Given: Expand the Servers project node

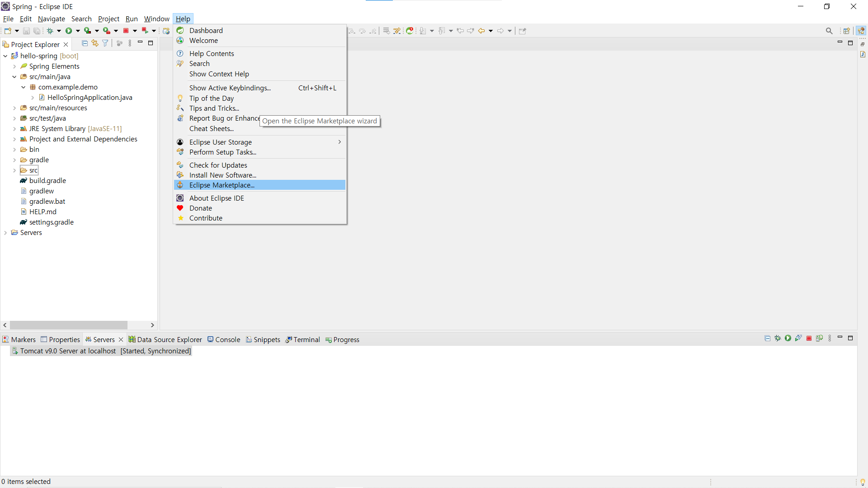Looking at the screenshot, I should click(5, 233).
